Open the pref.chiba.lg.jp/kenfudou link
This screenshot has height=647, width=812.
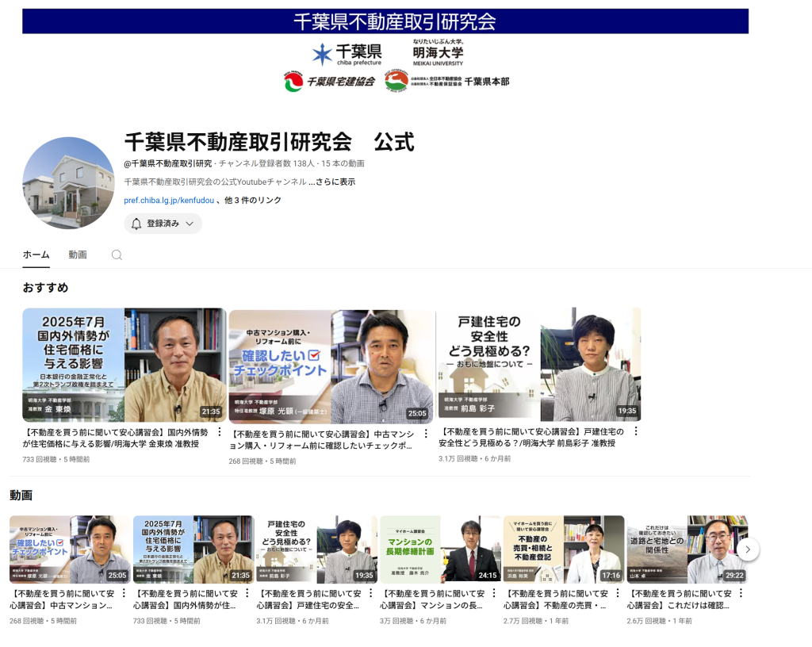click(169, 201)
